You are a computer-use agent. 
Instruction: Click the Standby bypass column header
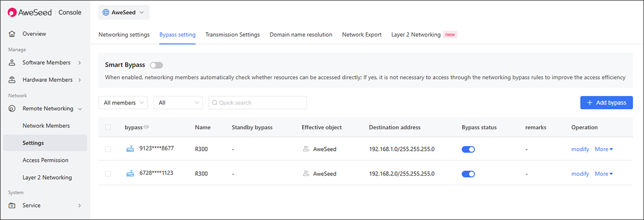(x=252, y=127)
